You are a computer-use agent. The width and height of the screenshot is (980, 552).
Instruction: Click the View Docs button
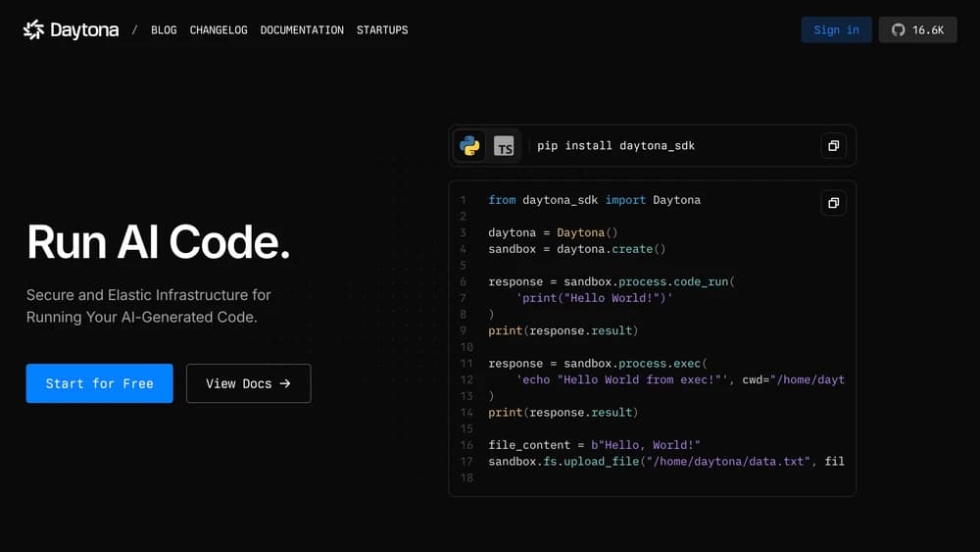248,383
